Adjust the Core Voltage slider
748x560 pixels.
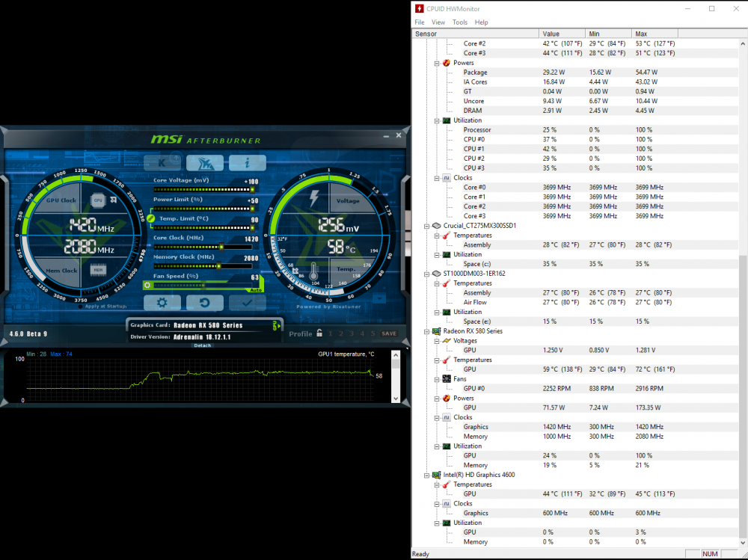click(x=203, y=189)
